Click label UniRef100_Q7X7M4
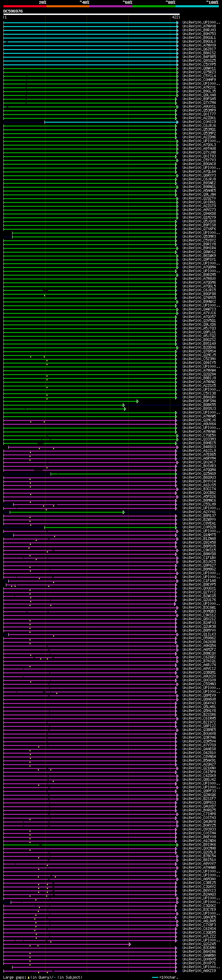222x980 pixels. (199, 103)
